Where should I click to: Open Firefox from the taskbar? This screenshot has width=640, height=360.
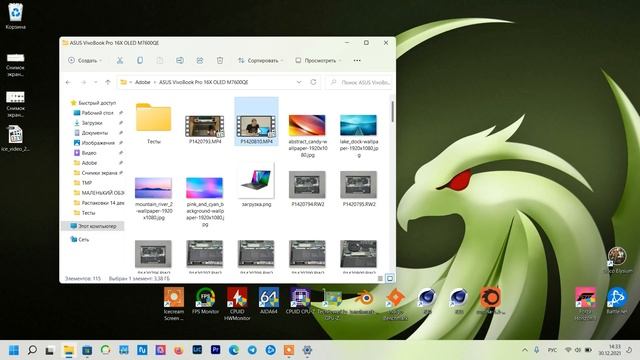pos(179,350)
